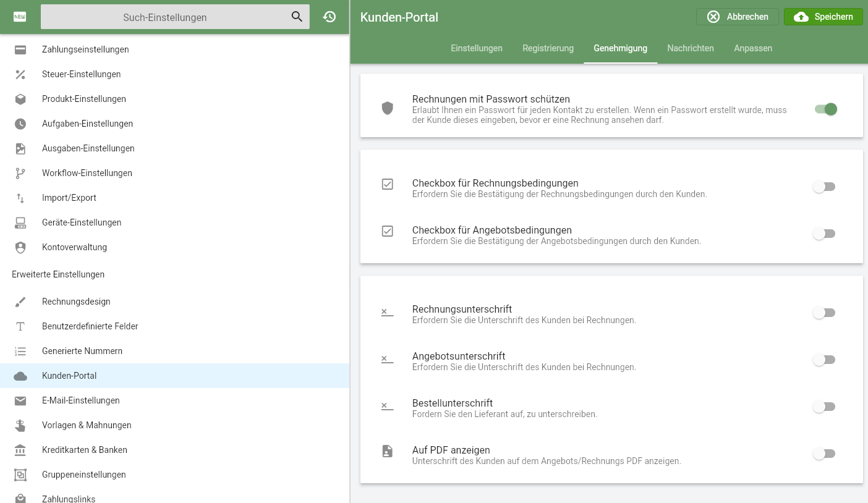Switch on the Angebotsunterschrift toggle

point(824,360)
